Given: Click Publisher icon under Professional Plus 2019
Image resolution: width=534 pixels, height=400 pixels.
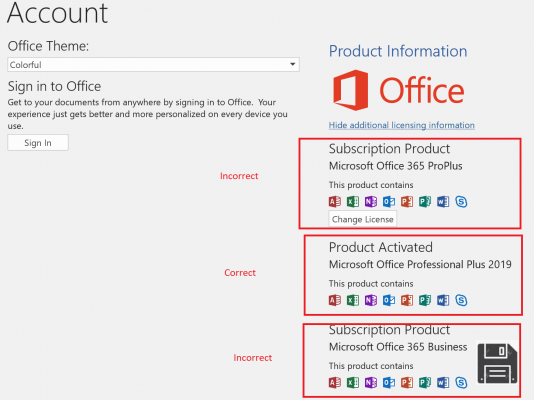Looking at the screenshot, I should (x=425, y=300).
